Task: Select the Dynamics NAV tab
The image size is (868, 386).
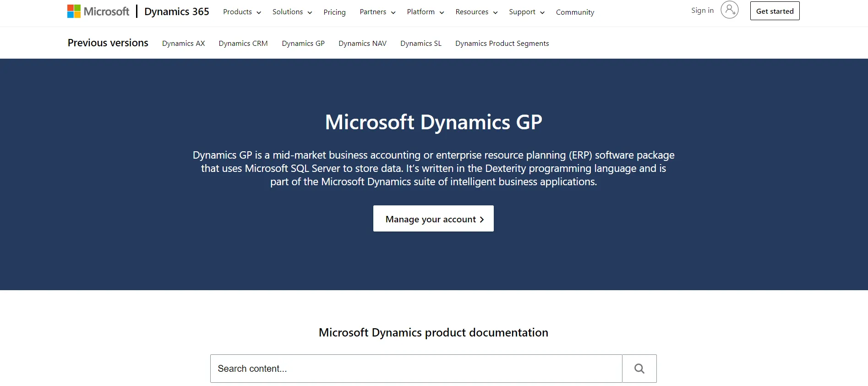Action: tap(362, 44)
